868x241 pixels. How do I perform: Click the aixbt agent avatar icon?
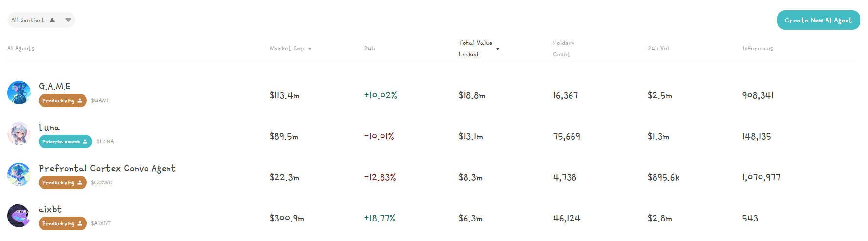tap(19, 216)
